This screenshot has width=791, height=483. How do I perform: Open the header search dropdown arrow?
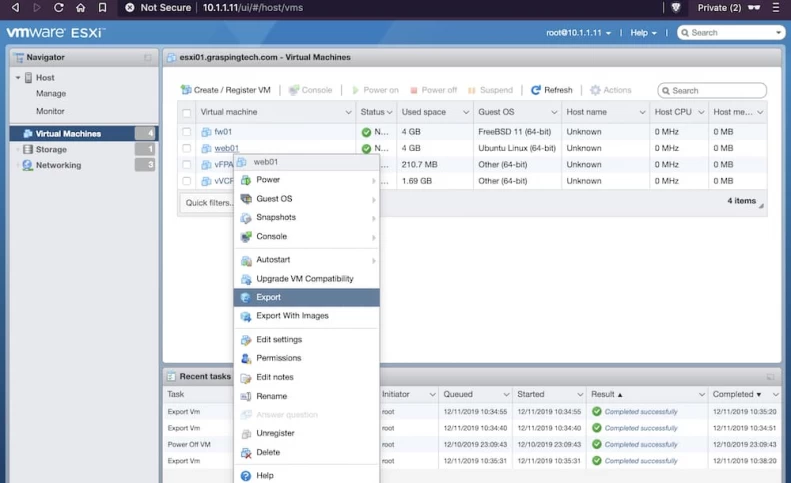pos(778,33)
